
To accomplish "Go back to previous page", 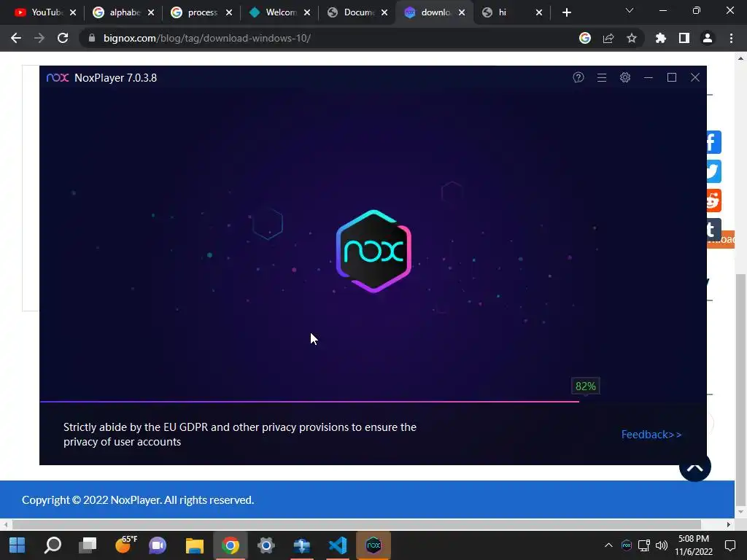I will pyautogui.click(x=16, y=38).
